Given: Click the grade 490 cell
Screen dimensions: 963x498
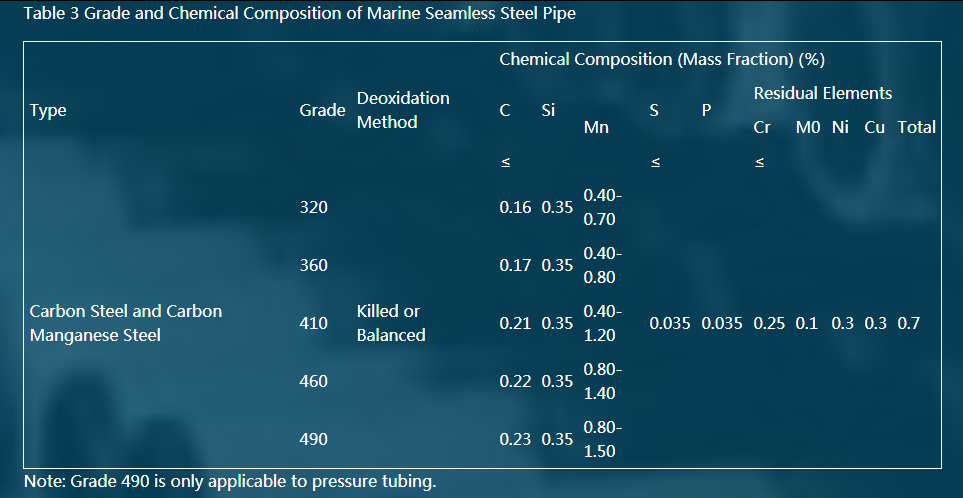Looking at the screenshot, I should [314, 440].
